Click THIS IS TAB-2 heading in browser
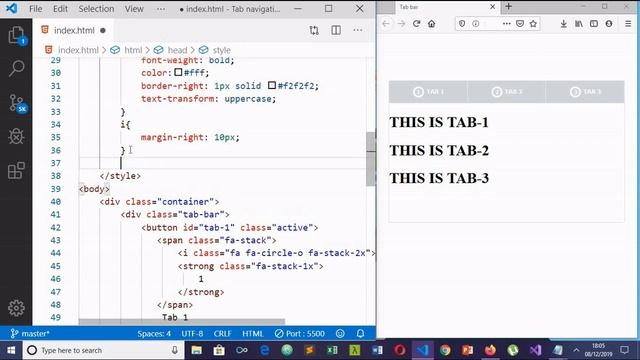The height and width of the screenshot is (360, 640). point(439,151)
